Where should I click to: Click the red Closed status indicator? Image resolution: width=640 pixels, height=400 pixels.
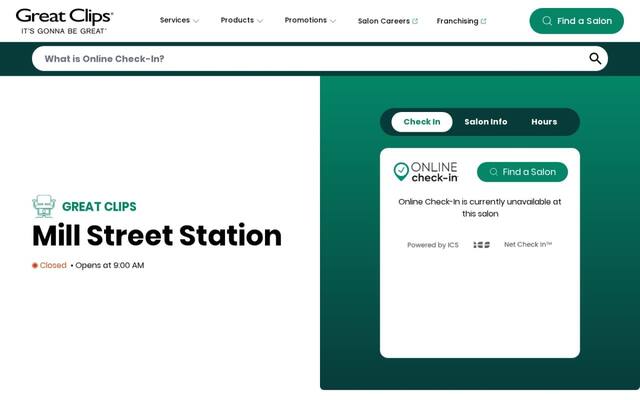pyautogui.click(x=49, y=265)
